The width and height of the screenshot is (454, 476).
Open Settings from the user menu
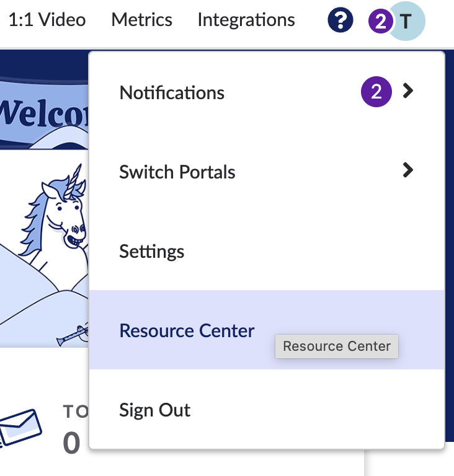tap(152, 251)
